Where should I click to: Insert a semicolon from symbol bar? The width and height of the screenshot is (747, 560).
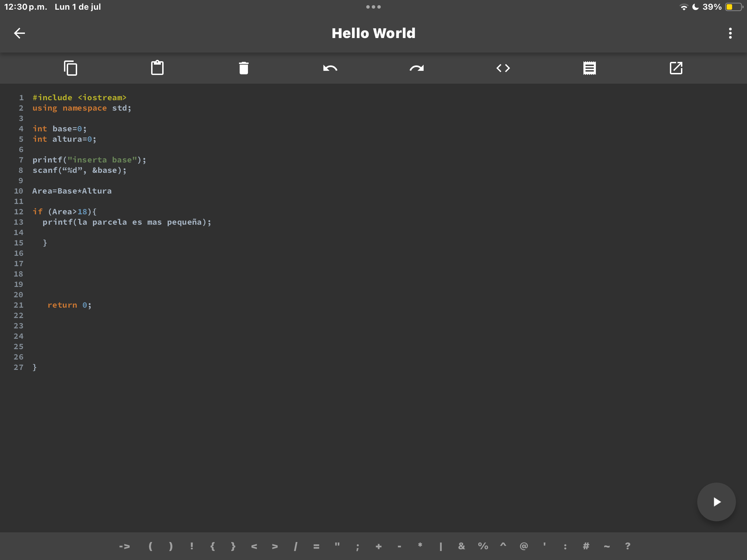click(358, 546)
